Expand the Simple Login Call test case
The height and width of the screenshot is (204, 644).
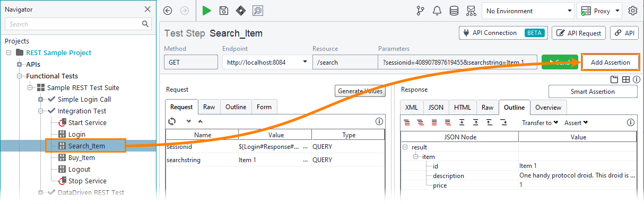pyautogui.click(x=40, y=99)
